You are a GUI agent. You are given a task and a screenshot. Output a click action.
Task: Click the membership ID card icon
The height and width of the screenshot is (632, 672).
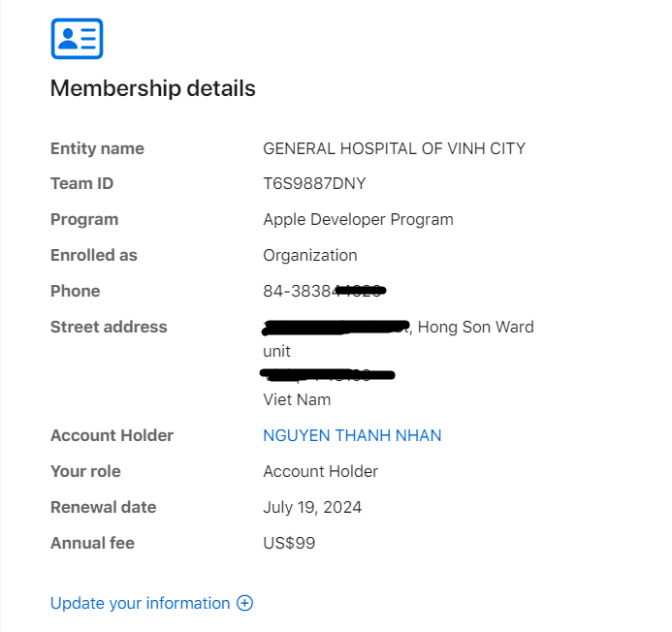tap(77, 39)
